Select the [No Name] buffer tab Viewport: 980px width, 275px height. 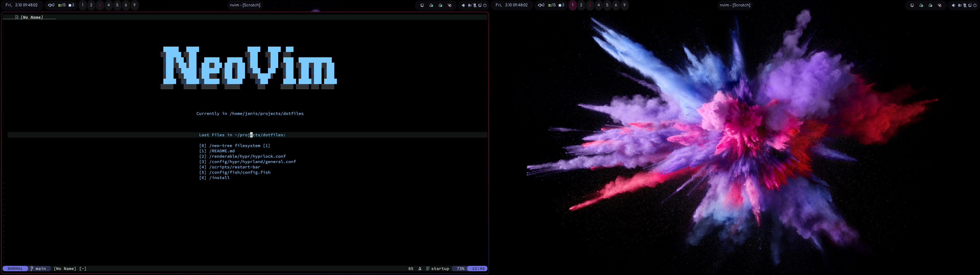[32, 17]
